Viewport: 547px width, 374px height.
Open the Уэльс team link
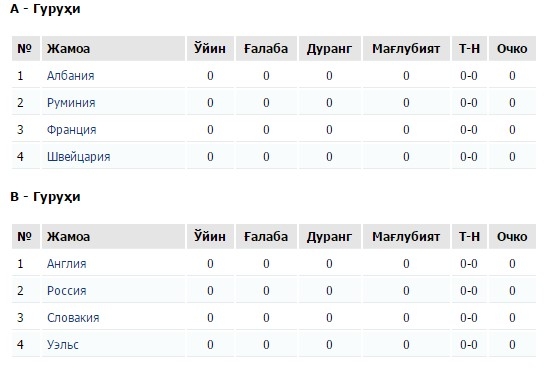point(63,345)
